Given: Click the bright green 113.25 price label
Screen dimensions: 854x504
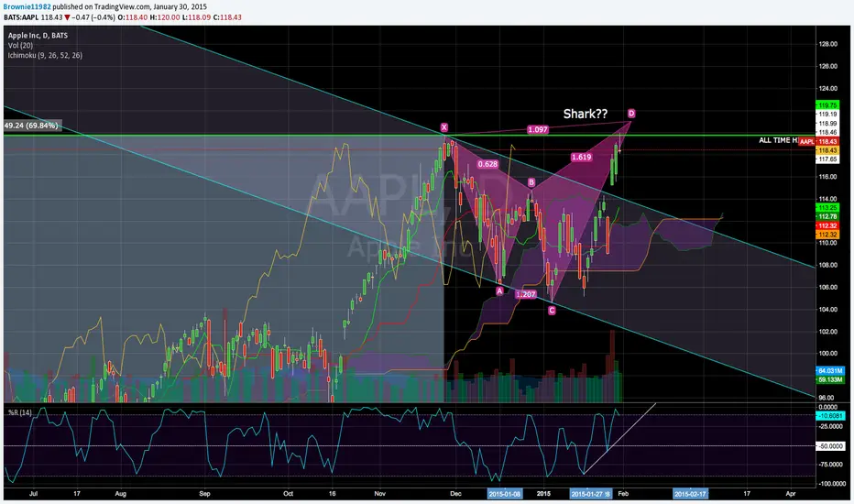Looking at the screenshot, I should 827,208.
